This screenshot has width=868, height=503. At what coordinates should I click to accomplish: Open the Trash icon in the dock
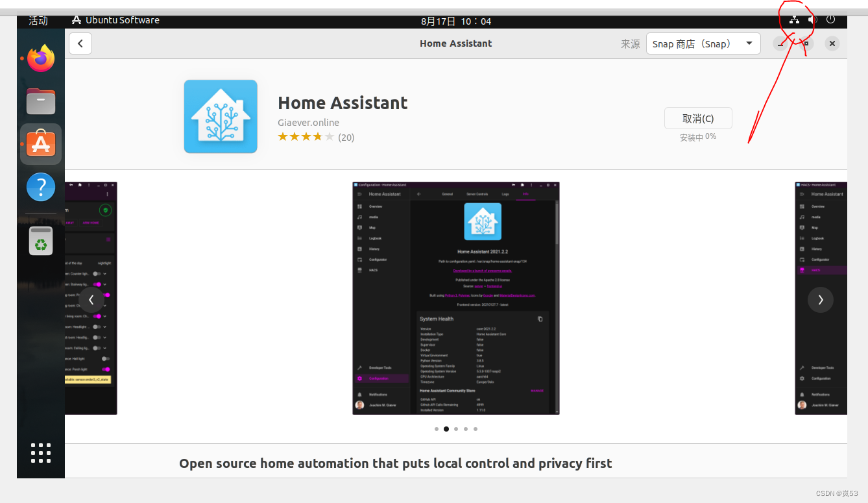(x=41, y=240)
